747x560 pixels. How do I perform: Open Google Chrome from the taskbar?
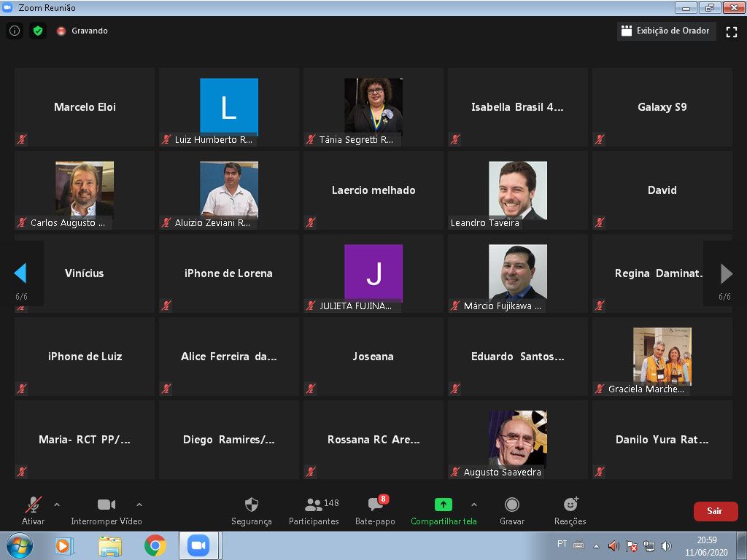point(155,545)
